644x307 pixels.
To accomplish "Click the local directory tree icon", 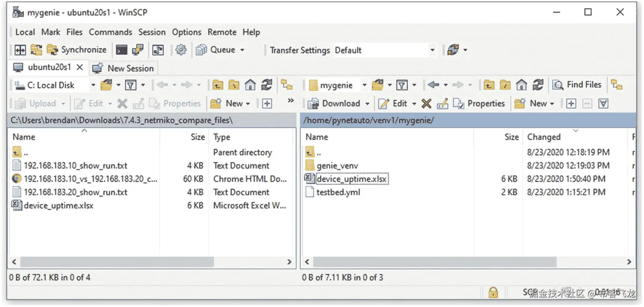I will click(x=287, y=85).
